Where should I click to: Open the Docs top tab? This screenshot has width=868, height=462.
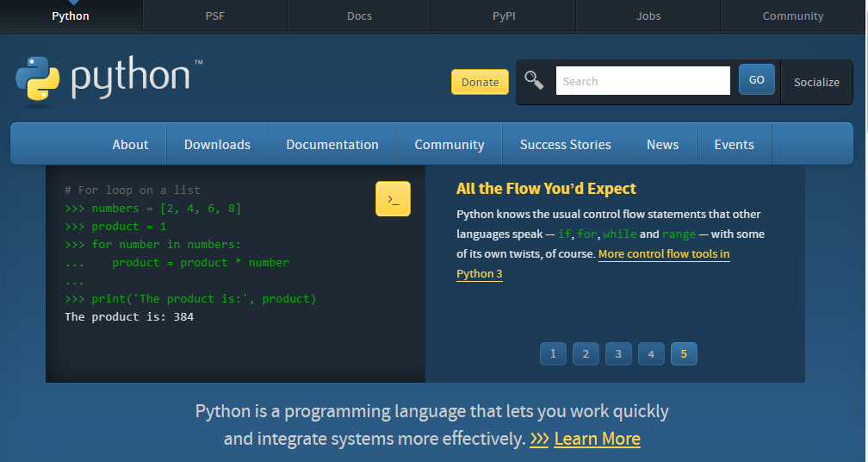[359, 16]
